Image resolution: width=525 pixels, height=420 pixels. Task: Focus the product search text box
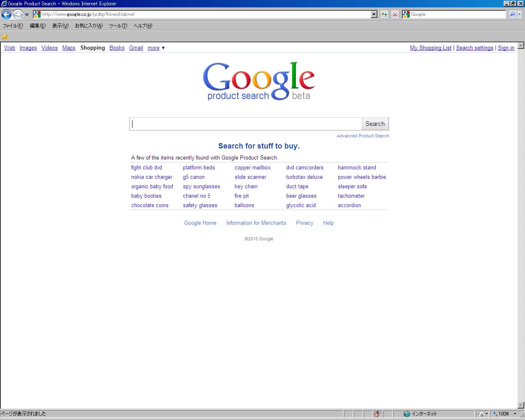(x=245, y=124)
